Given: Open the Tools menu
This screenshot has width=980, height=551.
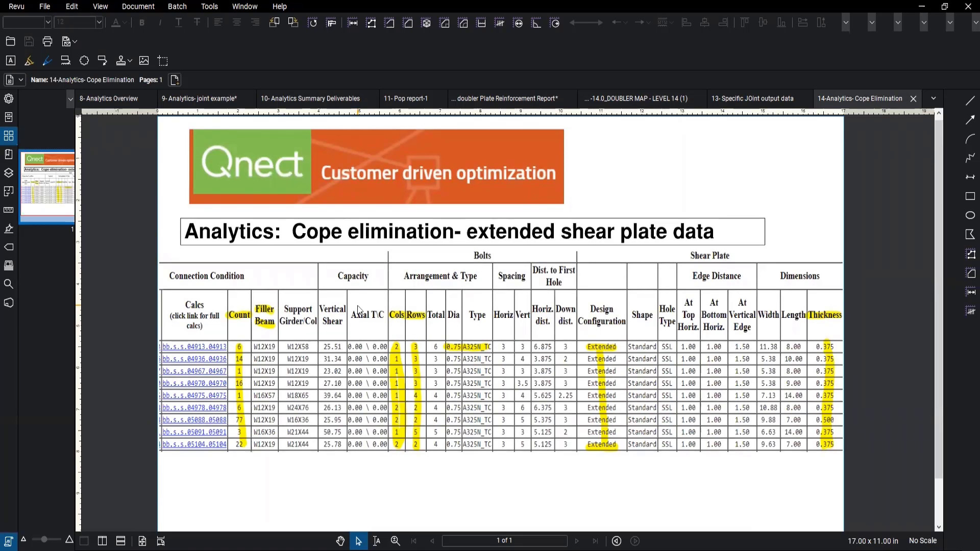Looking at the screenshot, I should click(x=209, y=7).
